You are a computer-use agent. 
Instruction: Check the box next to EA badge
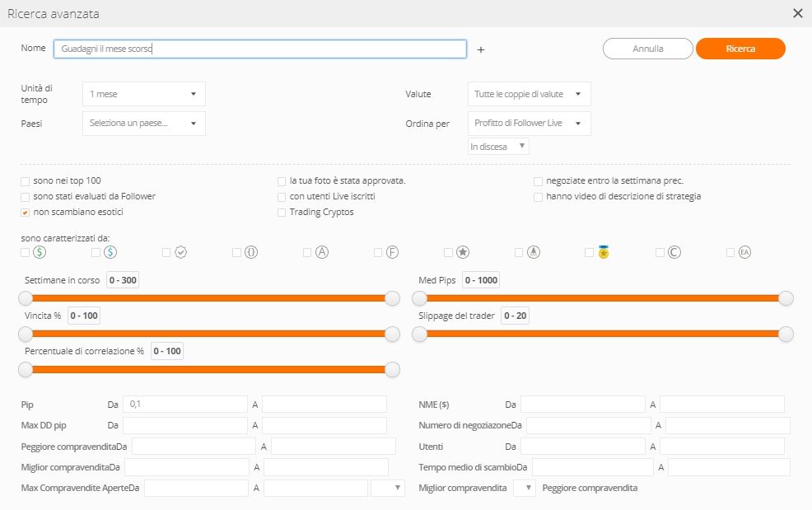click(x=730, y=252)
